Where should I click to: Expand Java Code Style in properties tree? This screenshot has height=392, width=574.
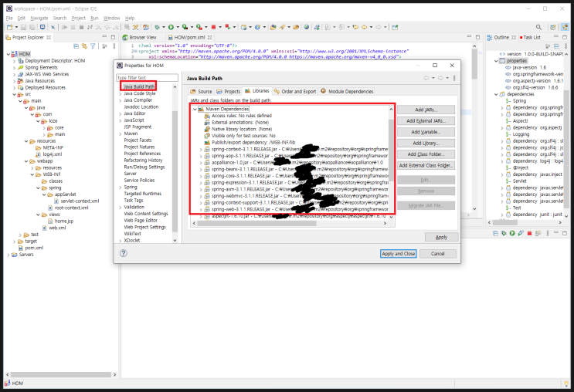click(121, 94)
